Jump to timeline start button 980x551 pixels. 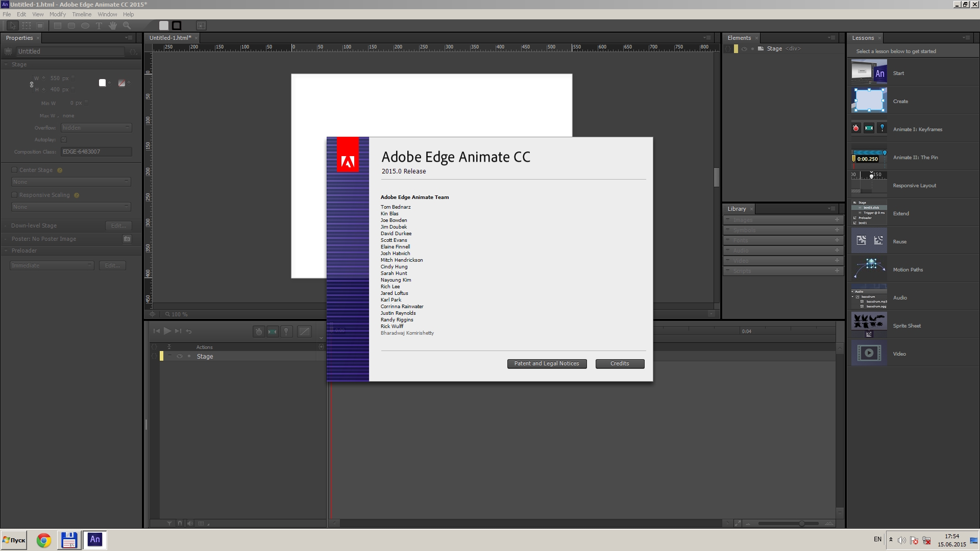[157, 331]
